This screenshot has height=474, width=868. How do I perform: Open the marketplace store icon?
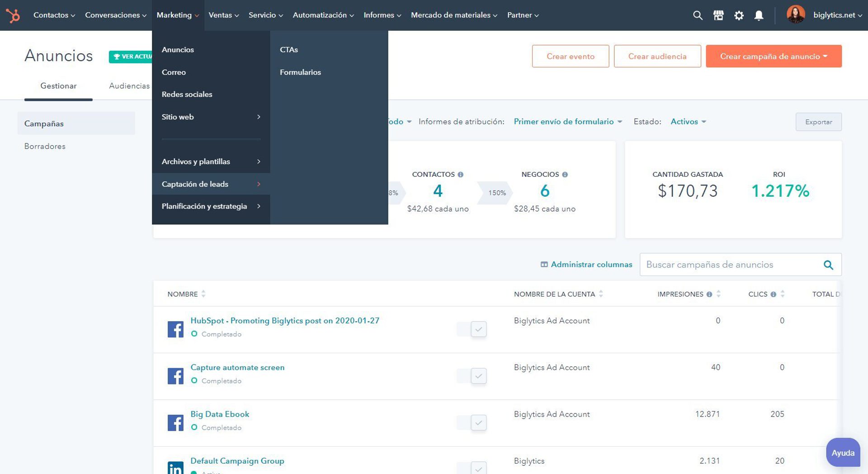coord(718,15)
